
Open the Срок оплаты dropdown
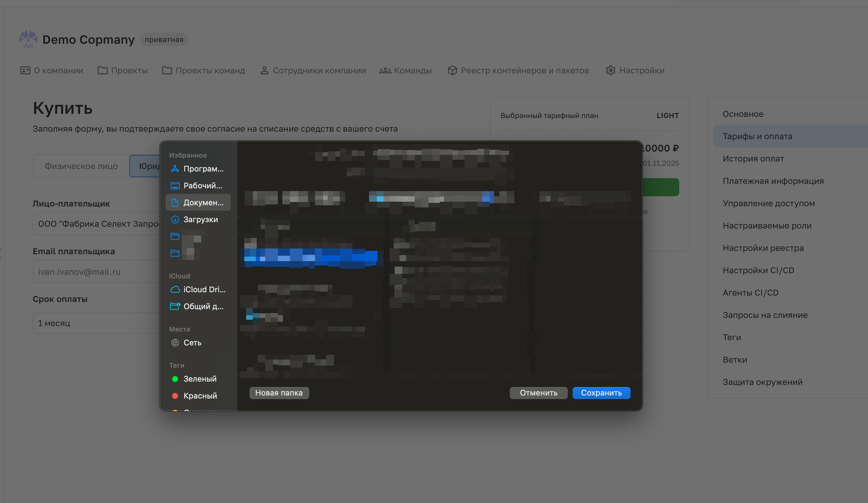(96, 323)
